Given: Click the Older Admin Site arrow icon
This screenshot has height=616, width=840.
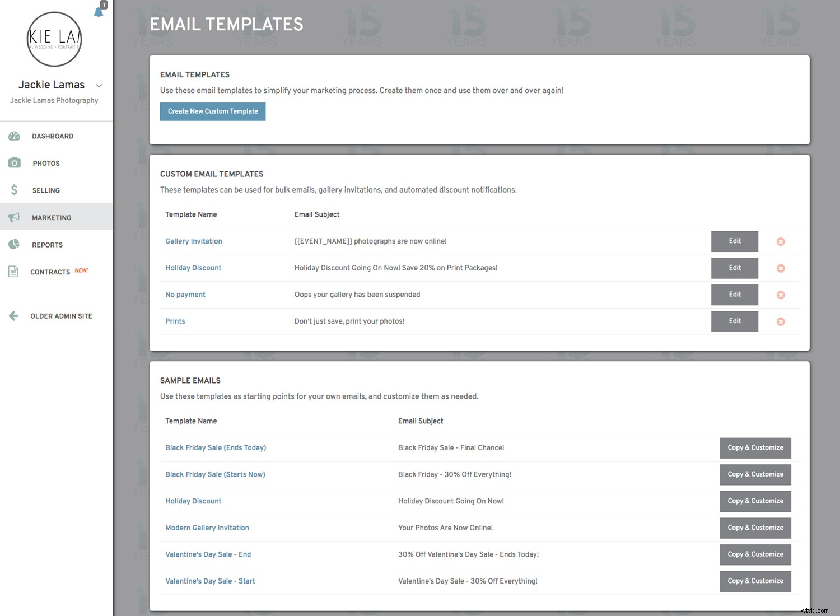Looking at the screenshot, I should [x=14, y=316].
